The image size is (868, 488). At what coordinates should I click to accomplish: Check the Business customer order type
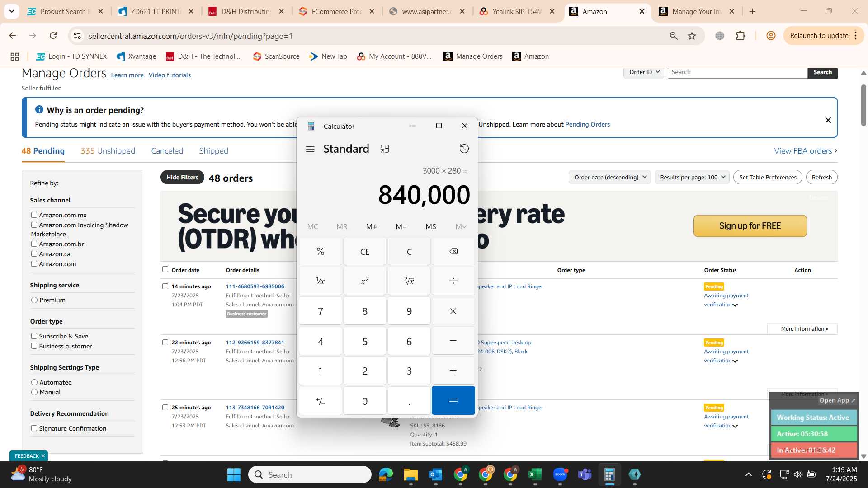(34, 346)
